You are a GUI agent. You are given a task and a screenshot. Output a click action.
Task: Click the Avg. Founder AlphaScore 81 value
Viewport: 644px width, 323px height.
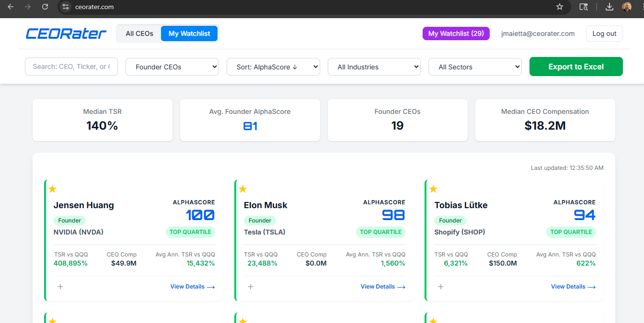pyautogui.click(x=250, y=126)
